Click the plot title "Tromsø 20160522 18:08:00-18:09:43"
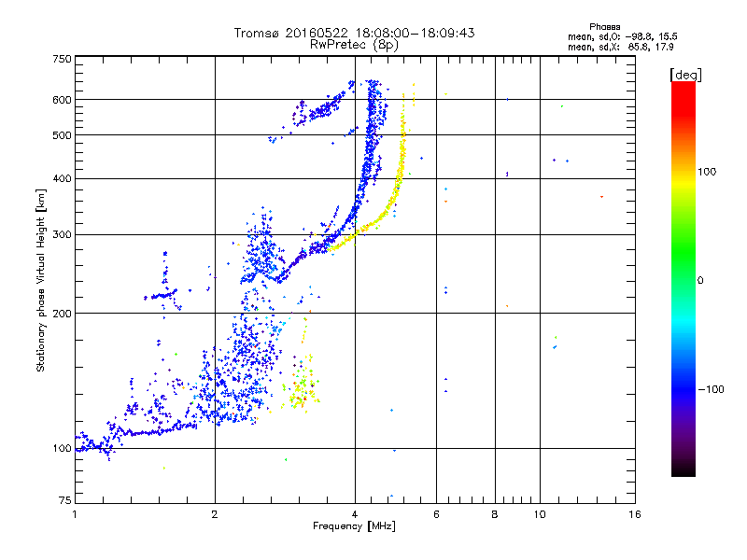The height and width of the screenshot is (560, 747). point(354,33)
